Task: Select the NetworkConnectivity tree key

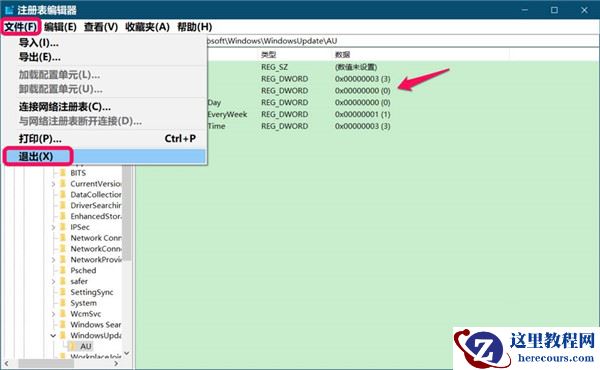Action: 96,249
